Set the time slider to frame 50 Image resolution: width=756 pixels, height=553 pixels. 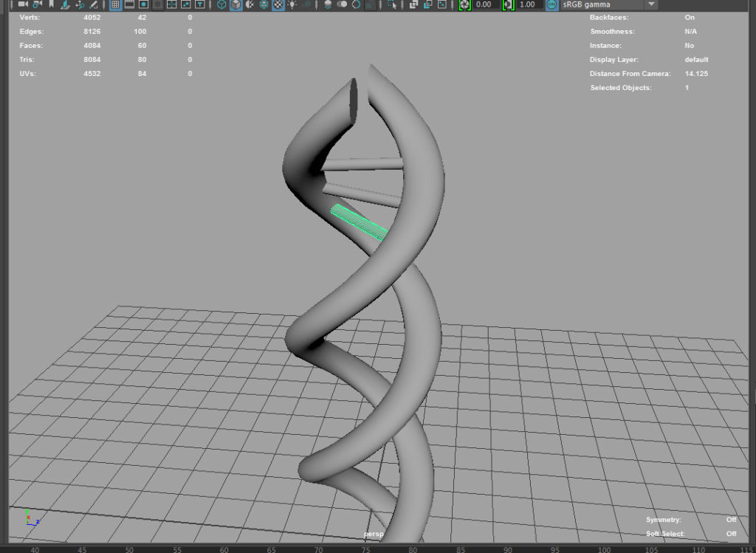coord(129,549)
